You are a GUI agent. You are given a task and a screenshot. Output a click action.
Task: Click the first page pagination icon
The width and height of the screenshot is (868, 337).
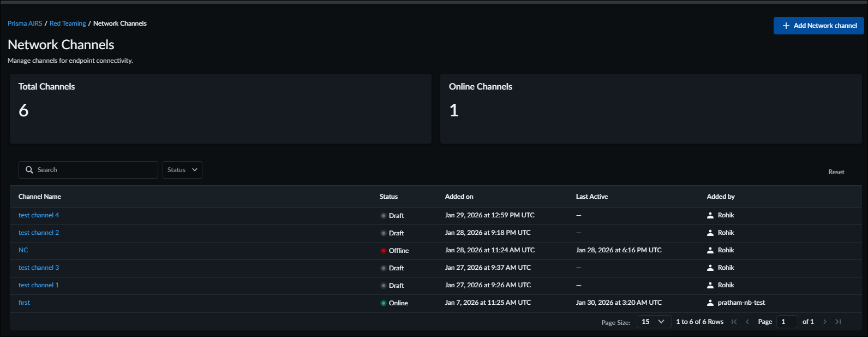(x=734, y=322)
